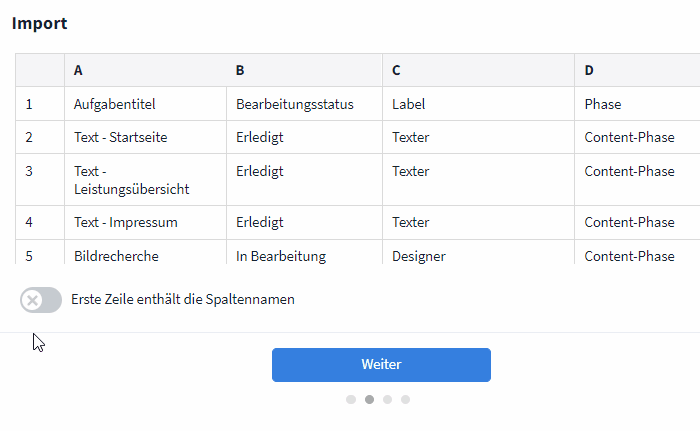The image size is (700, 431).
Task: Toggle 'Erste Zeile enthält die Spaltennamen' switch
Action: tap(41, 299)
